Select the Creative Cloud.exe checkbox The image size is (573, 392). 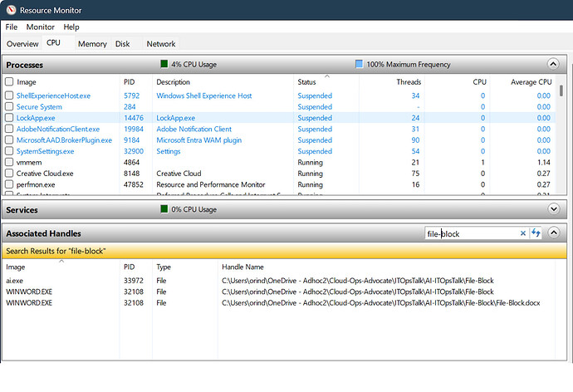(x=9, y=174)
